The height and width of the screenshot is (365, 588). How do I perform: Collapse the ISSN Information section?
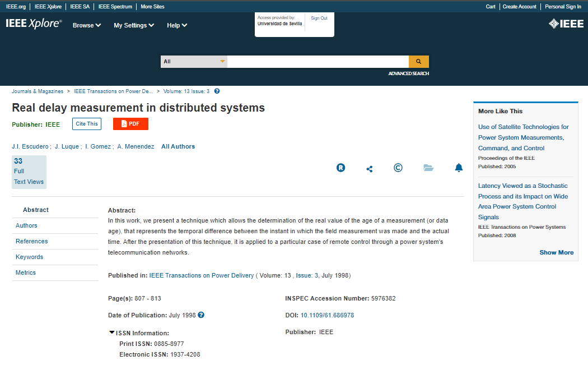(x=113, y=333)
